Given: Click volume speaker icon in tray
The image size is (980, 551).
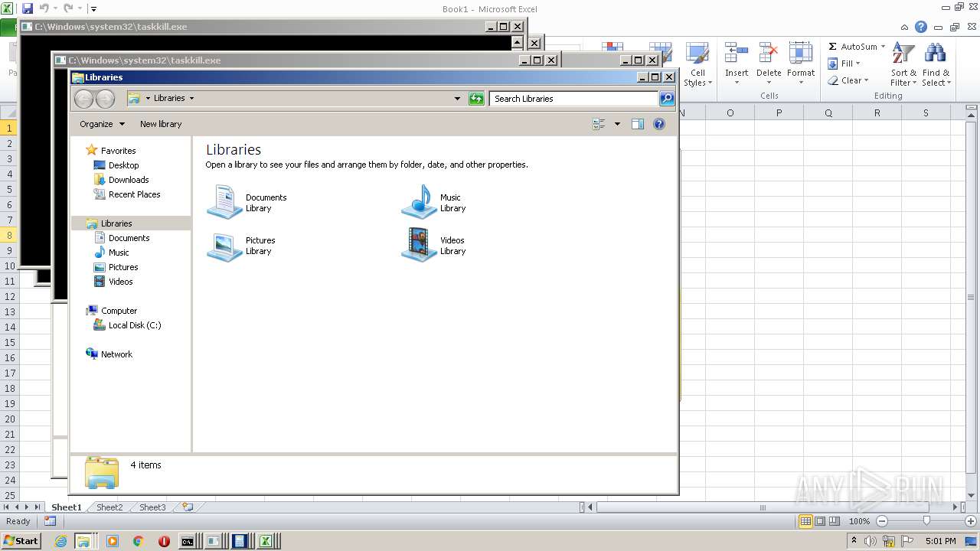Looking at the screenshot, I should [870, 541].
